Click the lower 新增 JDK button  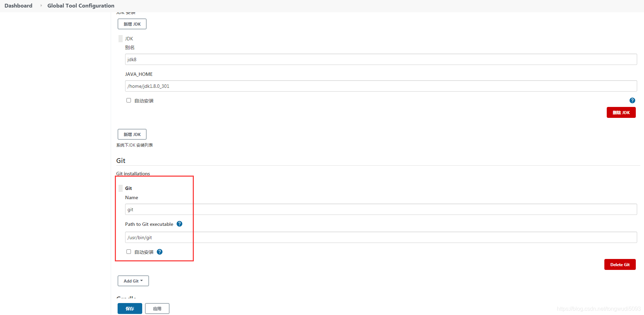pos(132,134)
